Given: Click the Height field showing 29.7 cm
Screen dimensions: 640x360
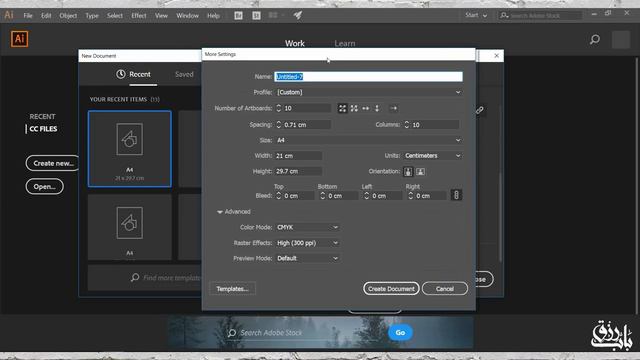Looking at the screenshot, I should [x=298, y=171].
